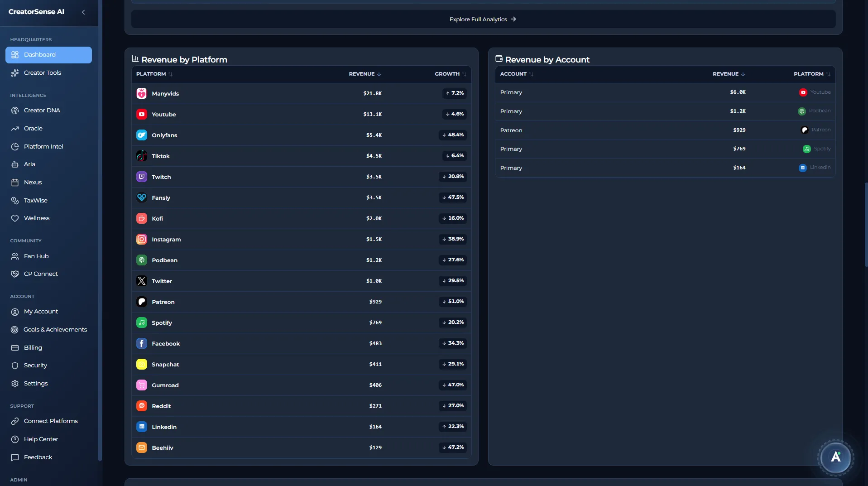Open the Fan Hub community page
868x486 pixels.
click(x=36, y=256)
